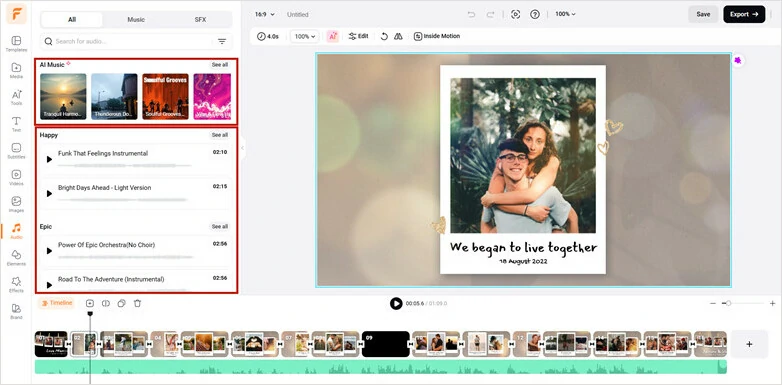The image size is (782, 385).
Task: Toggle the Timeline view button
Action: [56, 303]
